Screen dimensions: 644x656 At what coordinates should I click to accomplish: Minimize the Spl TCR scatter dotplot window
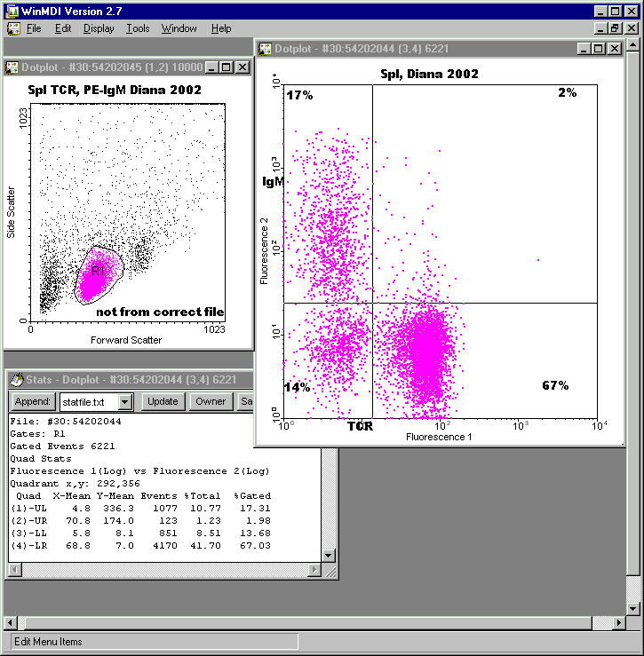[x=212, y=67]
